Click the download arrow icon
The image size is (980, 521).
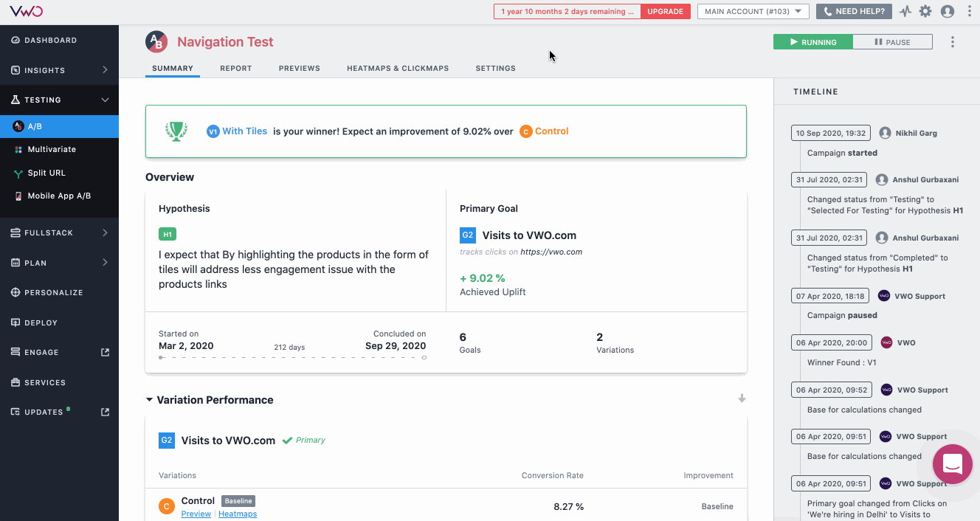point(742,398)
